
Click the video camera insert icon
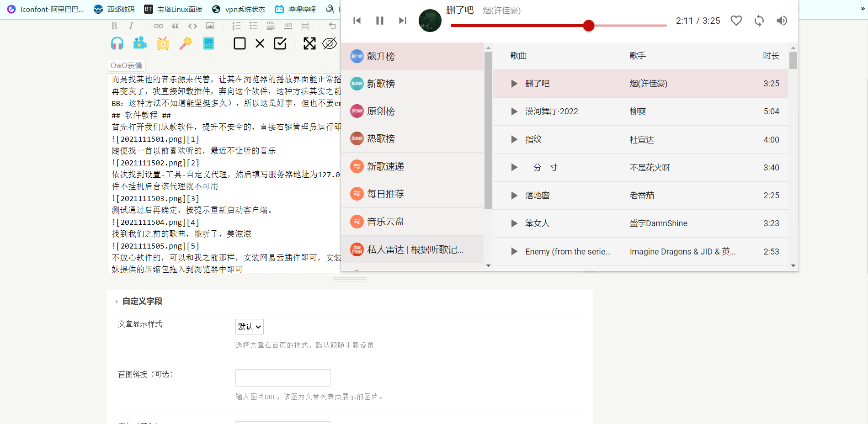pyautogui.click(x=140, y=43)
